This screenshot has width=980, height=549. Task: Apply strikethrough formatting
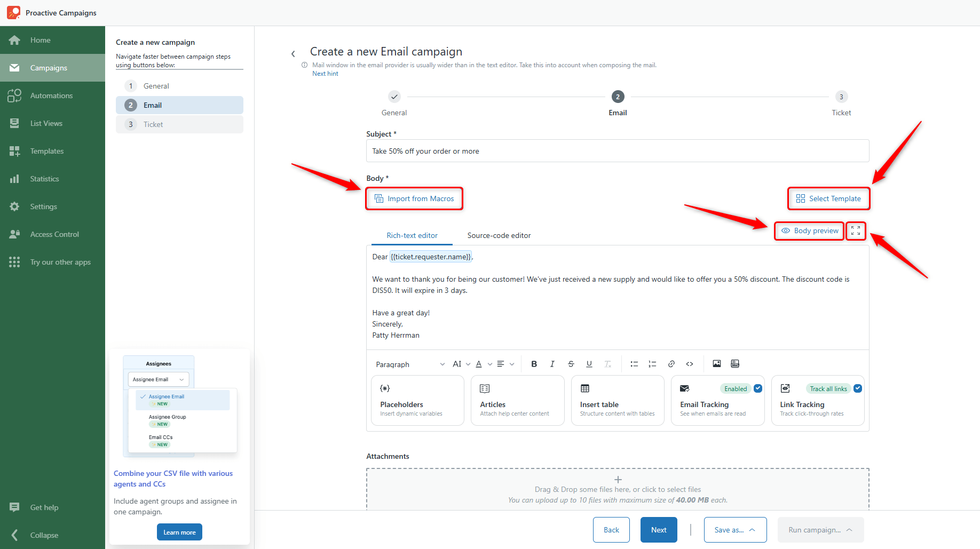[x=571, y=364]
